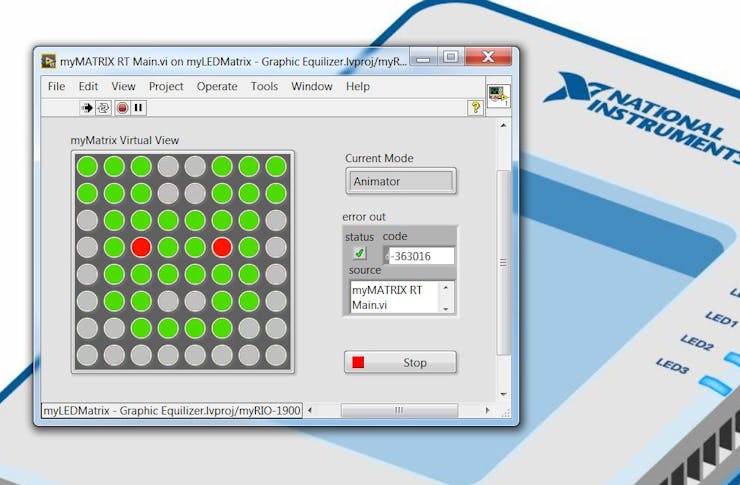The height and width of the screenshot is (485, 740).
Task: Click the error code field -363016
Action: point(419,256)
